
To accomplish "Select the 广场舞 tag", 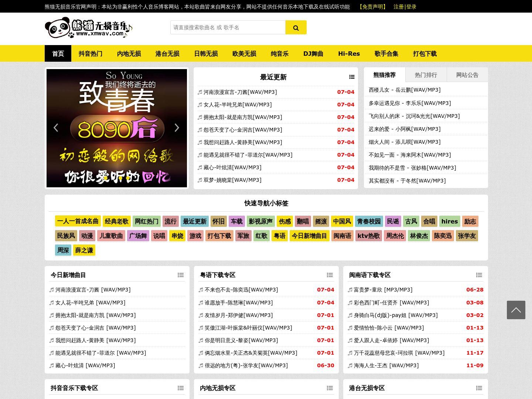I will [138, 236].
